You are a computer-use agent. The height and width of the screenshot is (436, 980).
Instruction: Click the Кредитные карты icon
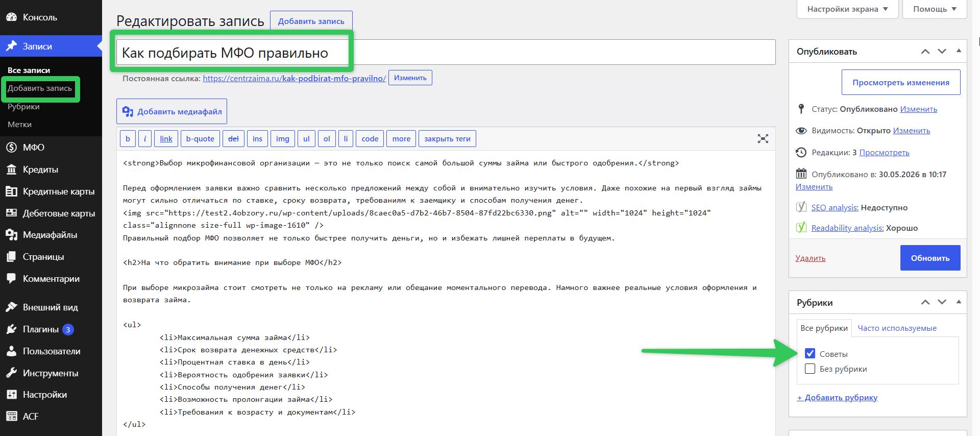[11, 191]
